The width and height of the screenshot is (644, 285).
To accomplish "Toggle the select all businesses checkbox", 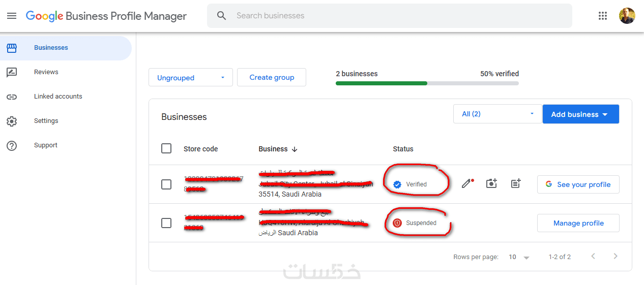I will tap(166, 148).
